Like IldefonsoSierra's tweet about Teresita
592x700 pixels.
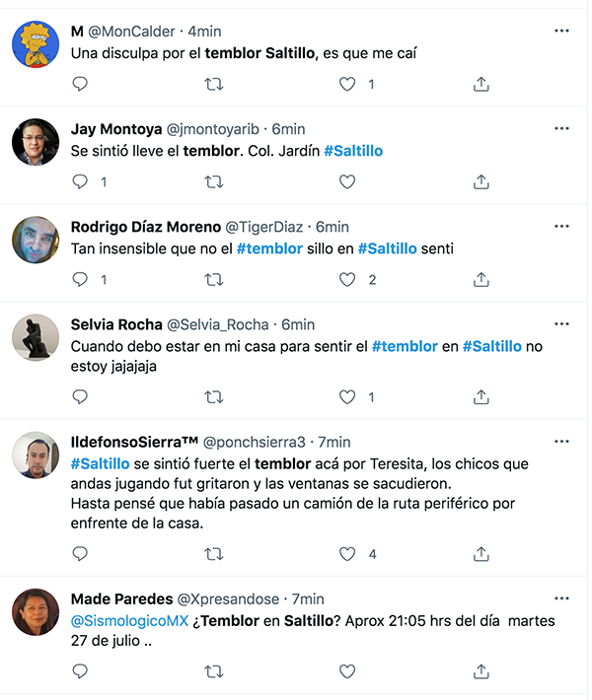pyautogui.click(x=347, y=554)
